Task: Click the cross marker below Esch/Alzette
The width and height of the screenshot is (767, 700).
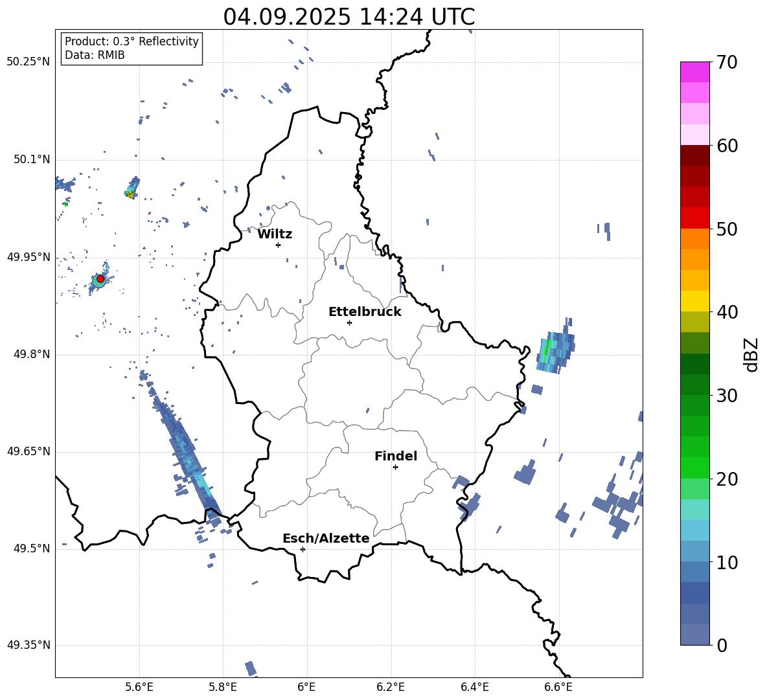Action: pos(303,549)
